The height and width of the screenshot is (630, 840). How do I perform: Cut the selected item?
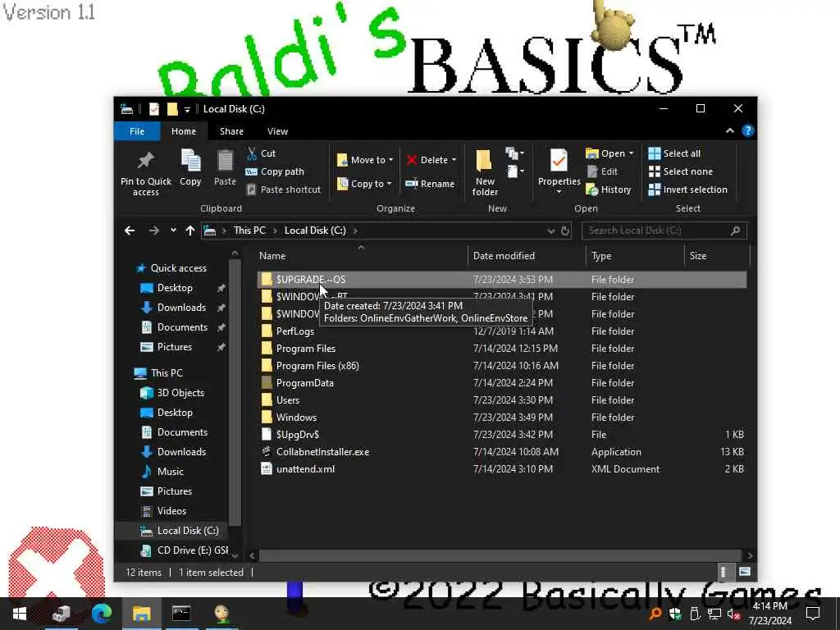click(262, 153)
